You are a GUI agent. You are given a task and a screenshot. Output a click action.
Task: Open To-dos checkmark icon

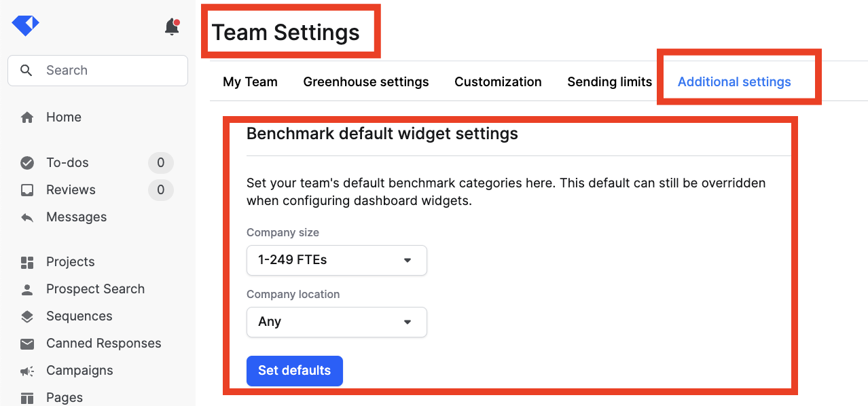coord(27,163)
